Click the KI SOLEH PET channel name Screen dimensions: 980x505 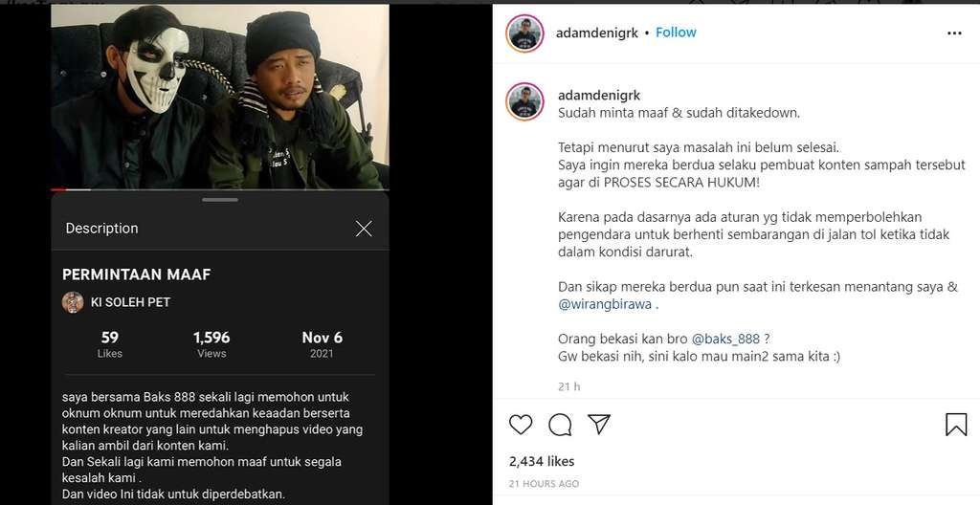130,302
